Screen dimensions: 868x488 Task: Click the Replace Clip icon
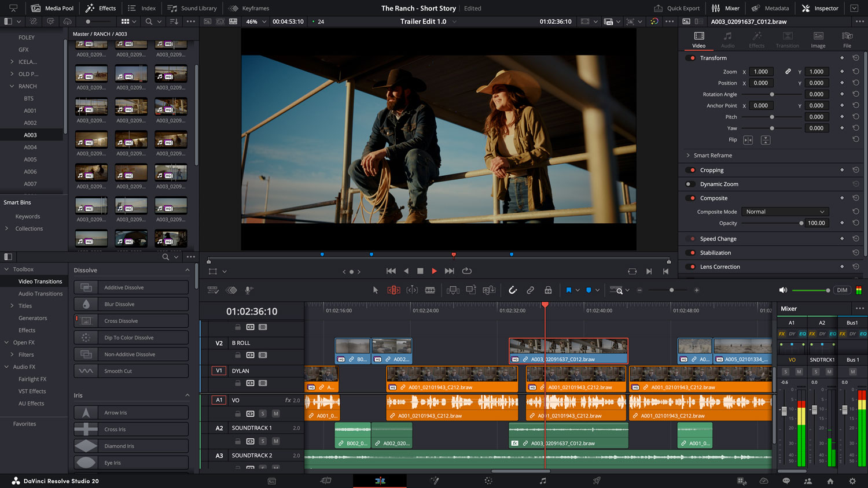pyautogui.click(x=489, y=290)
